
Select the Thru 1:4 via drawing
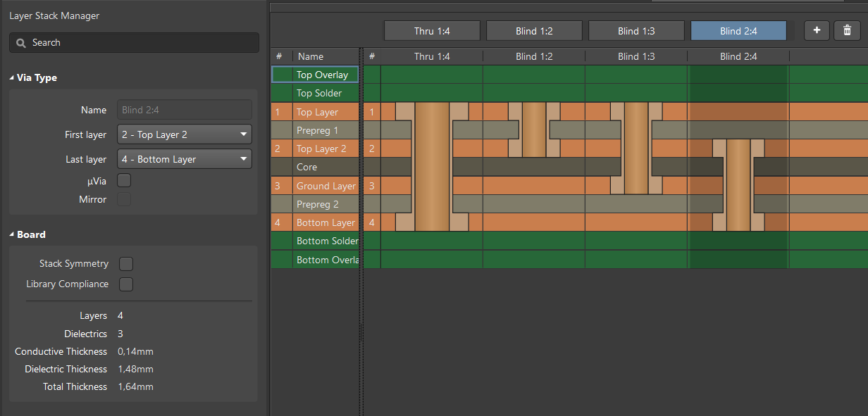click(432, 167)
